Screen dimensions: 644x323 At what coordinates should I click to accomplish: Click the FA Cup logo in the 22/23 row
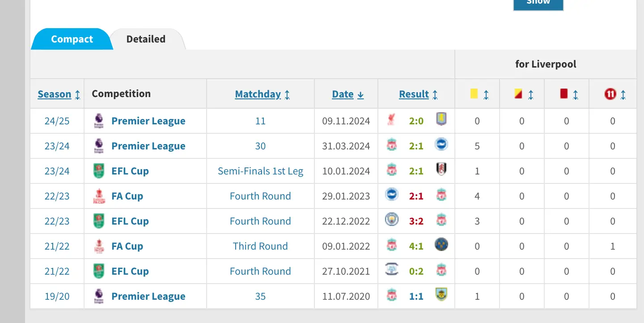98,196
